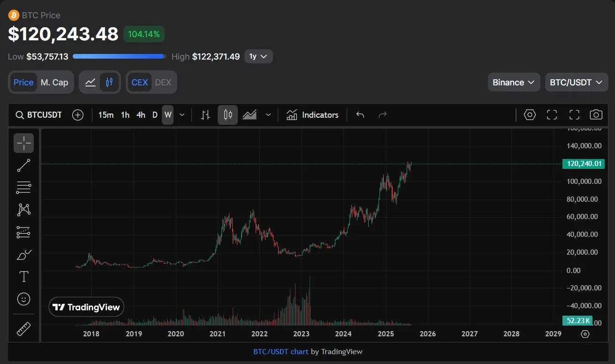Toggle to DEX data source

pyautogui.click(x=163, y=83)
